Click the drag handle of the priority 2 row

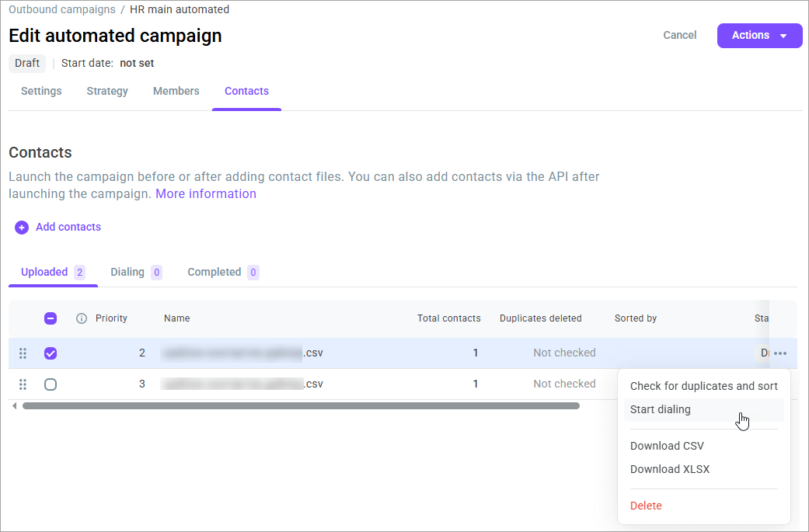[23, 353]
